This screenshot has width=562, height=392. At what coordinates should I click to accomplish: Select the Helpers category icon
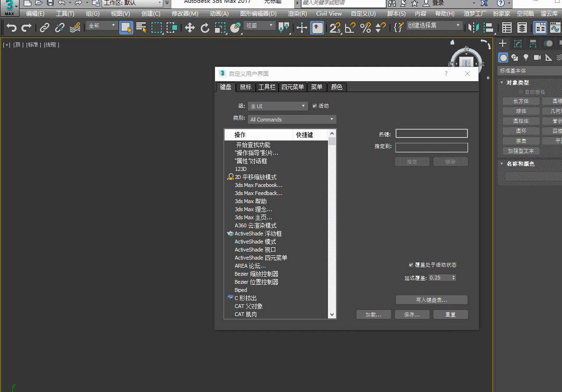click(x=548, y=57)
